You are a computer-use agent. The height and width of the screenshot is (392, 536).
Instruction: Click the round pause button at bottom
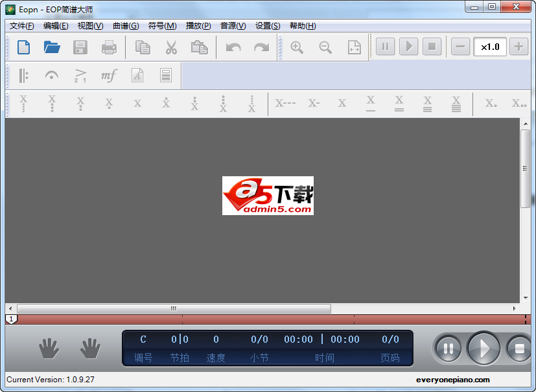click(448, 349)
